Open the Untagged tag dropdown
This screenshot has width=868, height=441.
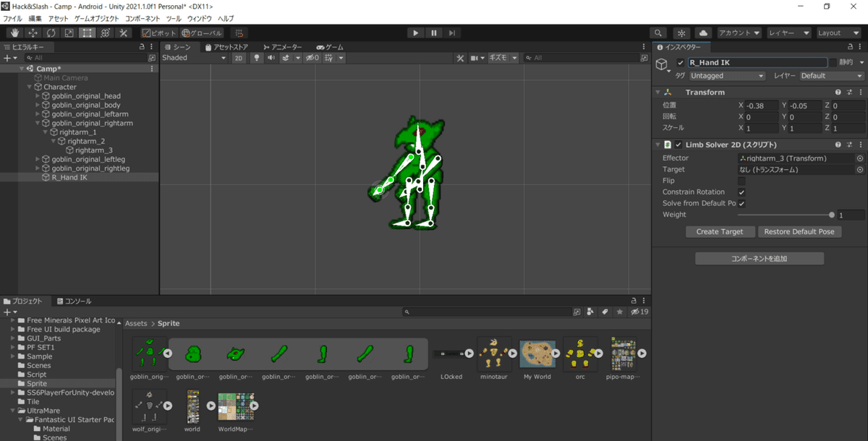coord(726,75)
